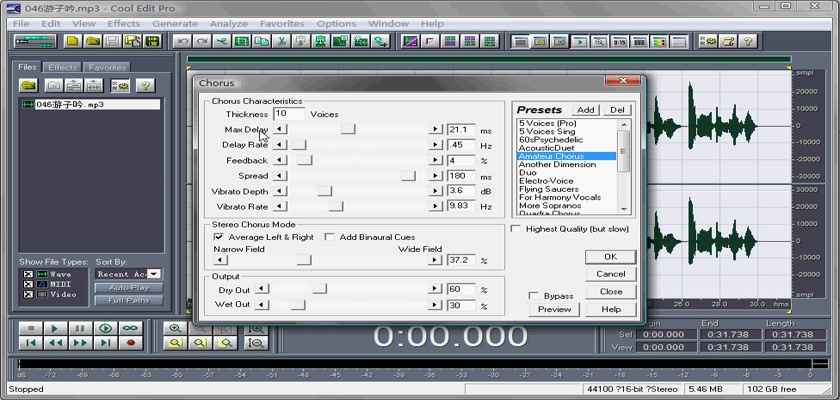Click Presets list scroll-down arrow
This screenshot has height=400, width=840.
pyautogui.click(x=624, y=209)
